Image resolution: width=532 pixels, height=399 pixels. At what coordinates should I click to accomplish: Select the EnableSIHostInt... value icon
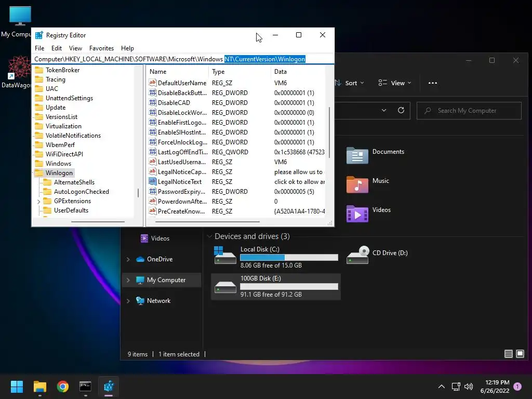[x=153, y=131]
